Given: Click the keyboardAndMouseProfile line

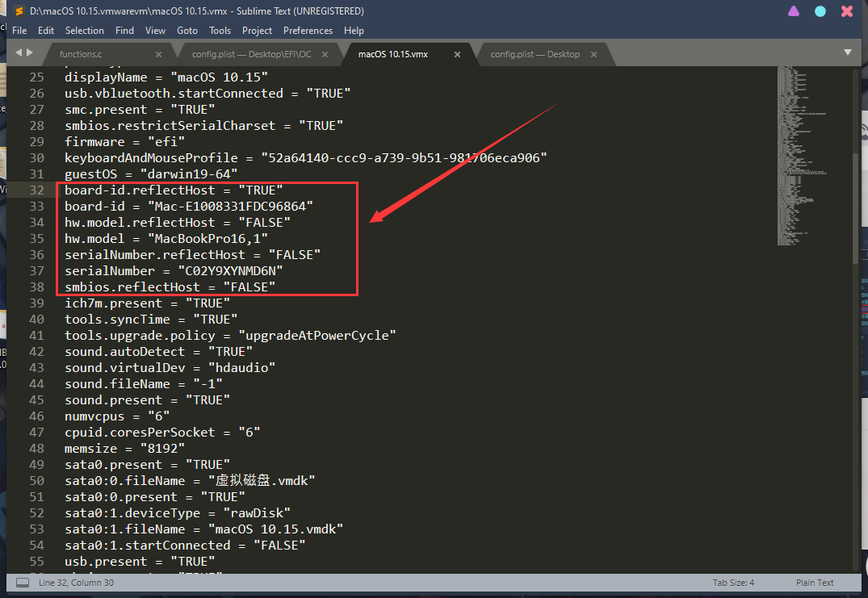Looking at the screenshot, I should click(x=305, y=158).
